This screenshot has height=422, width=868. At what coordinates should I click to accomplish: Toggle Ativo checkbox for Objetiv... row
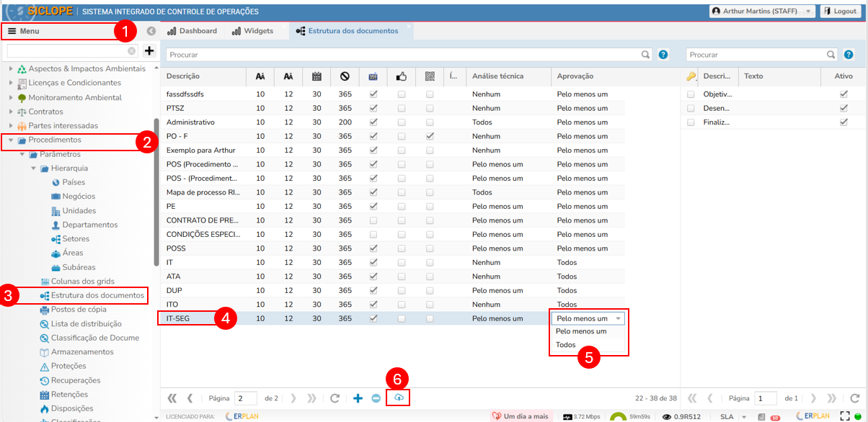pyautogui.click(x=843, y=94)
